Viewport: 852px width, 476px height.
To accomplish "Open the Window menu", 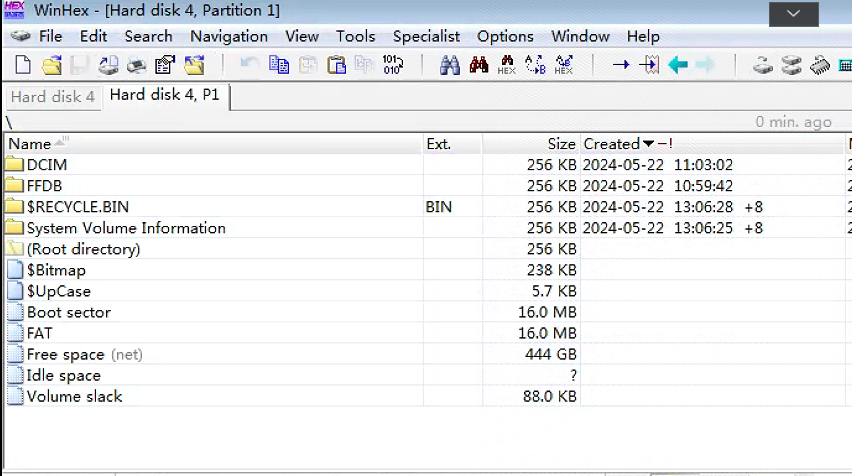I will tap(580, 36).
